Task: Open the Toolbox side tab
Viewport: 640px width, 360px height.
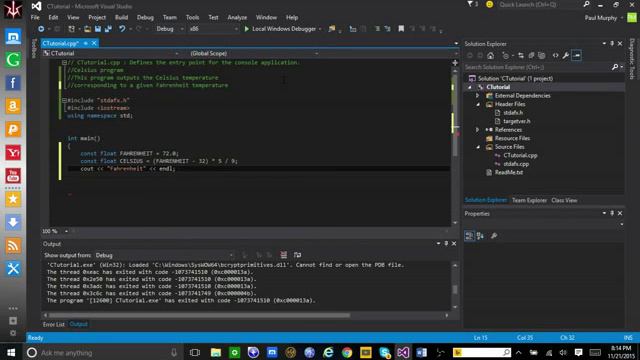Action: [34, 48]
